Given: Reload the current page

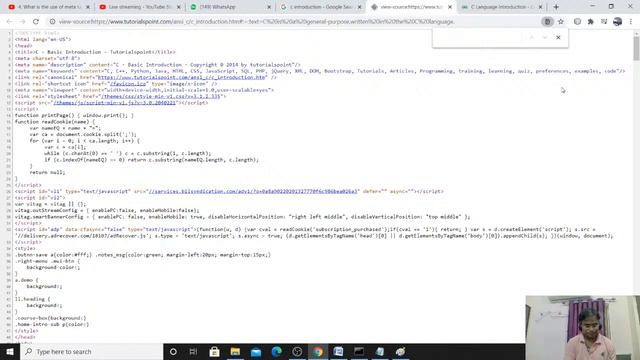Looking at the screenshot, I should pos(36,22).
